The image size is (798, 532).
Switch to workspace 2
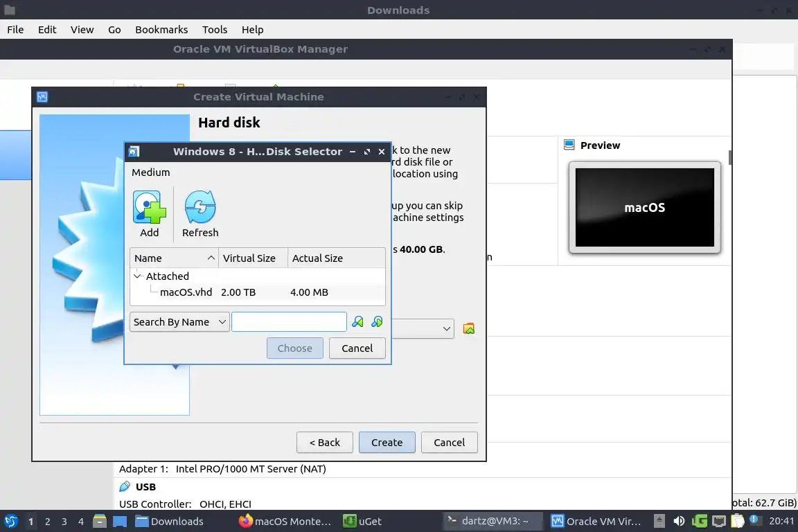coord(47,522)
